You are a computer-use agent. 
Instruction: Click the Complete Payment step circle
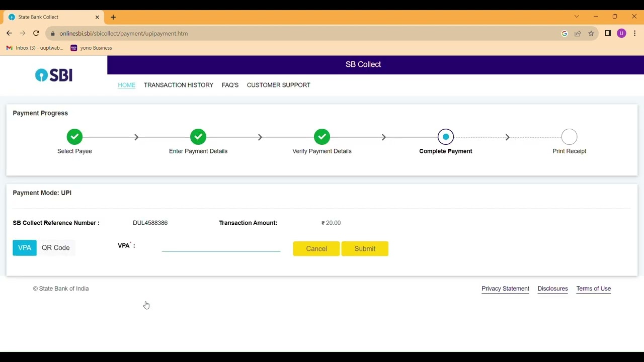coord(446,137)
